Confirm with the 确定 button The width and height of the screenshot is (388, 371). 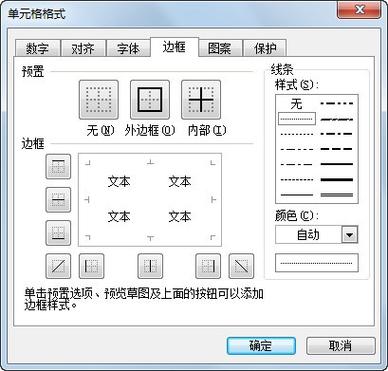tap(261, 346)
